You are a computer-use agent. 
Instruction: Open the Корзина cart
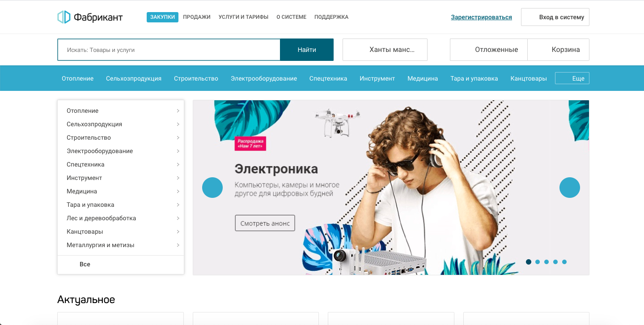pos(559,50)
